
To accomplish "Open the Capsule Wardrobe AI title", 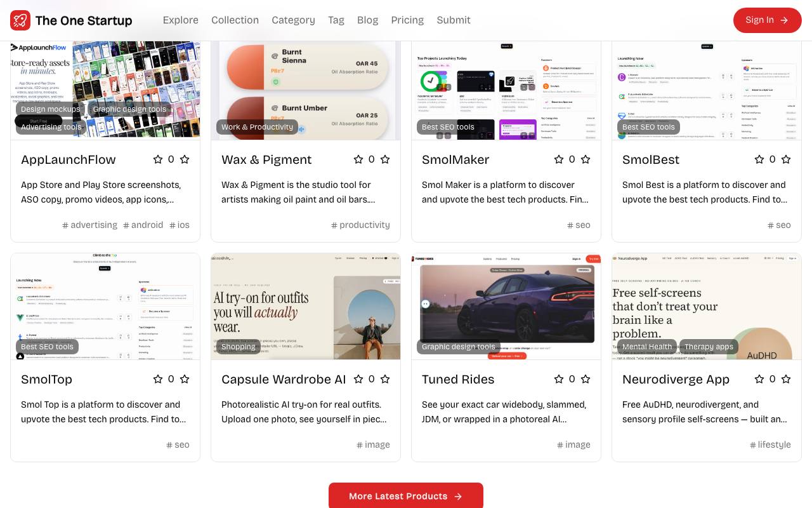I will (x=284, y=379).
